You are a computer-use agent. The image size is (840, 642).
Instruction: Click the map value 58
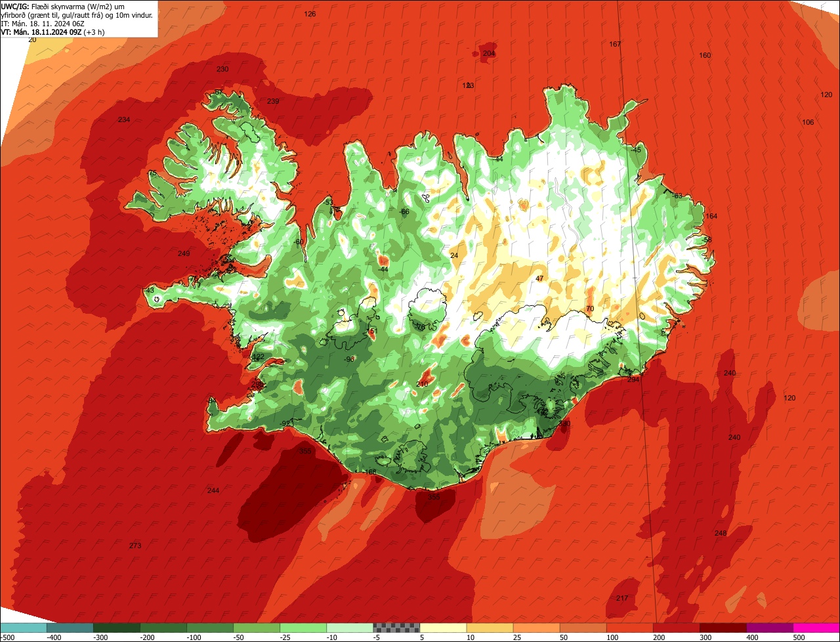tap(707, 240)
